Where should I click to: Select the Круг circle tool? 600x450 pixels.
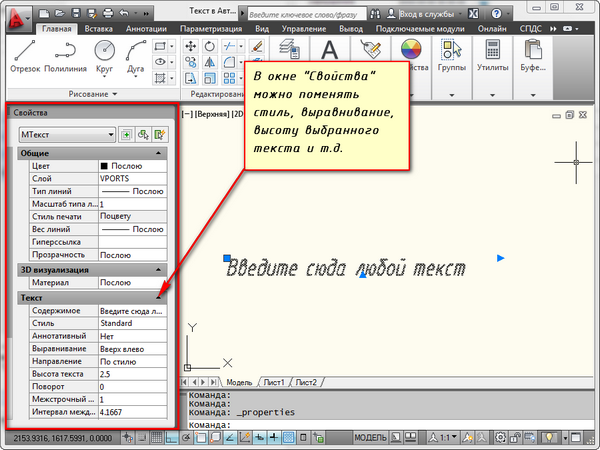(104, 57)
